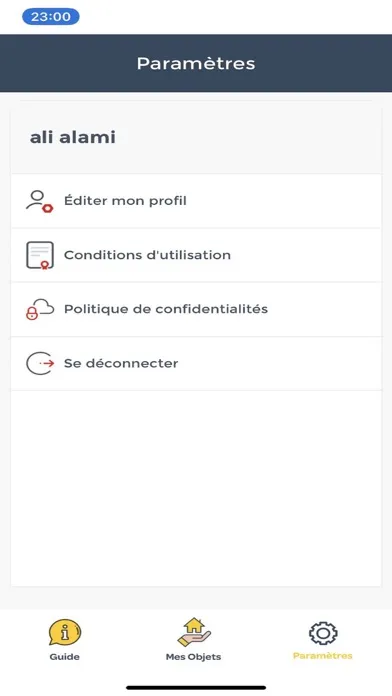The height and width of the screenshot is (696, 392).
Task: Tap the yellow Guide info bubble icon
Action: (x=65, y=633)
